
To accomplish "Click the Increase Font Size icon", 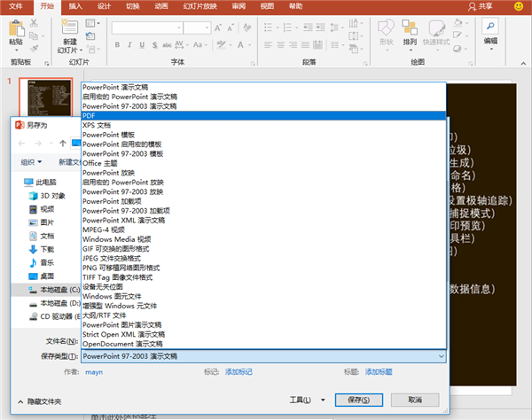I will pyautogui.click(x=218, y=27).
